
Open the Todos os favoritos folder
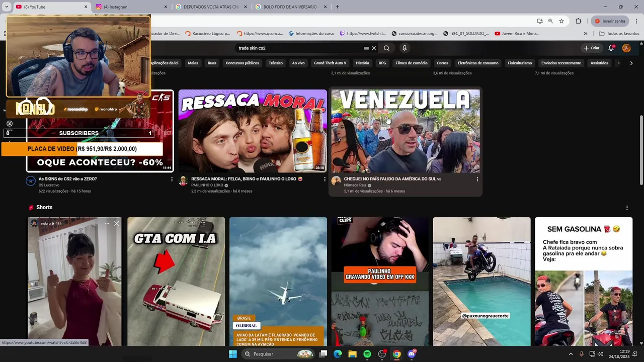click(x=619, y=34)
